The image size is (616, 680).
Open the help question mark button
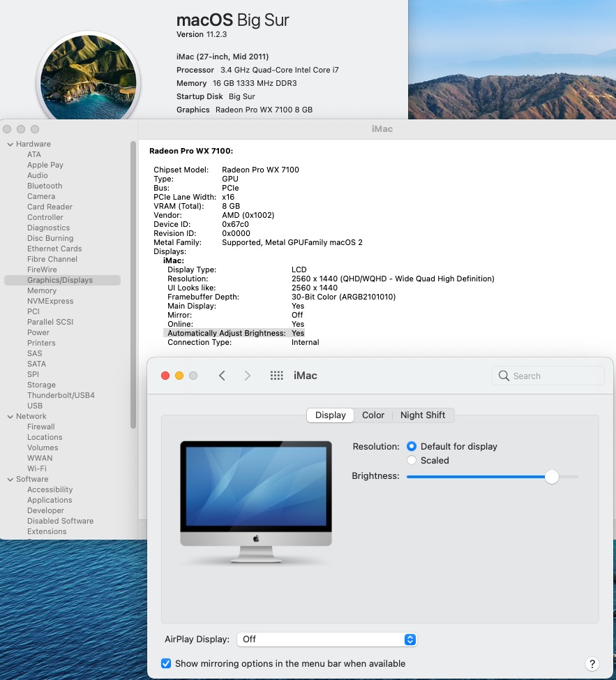[x=592, y=663]
